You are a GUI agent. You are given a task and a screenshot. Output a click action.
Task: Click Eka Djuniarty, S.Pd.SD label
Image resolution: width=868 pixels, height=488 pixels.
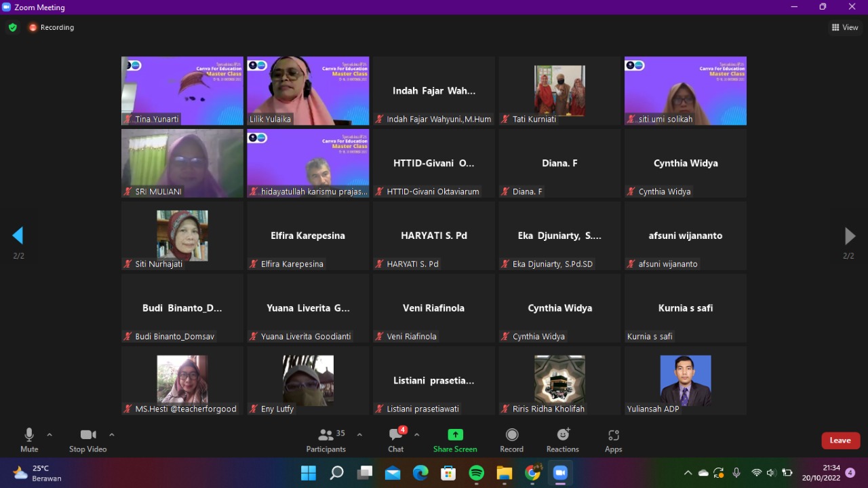[x=553, y=264]
